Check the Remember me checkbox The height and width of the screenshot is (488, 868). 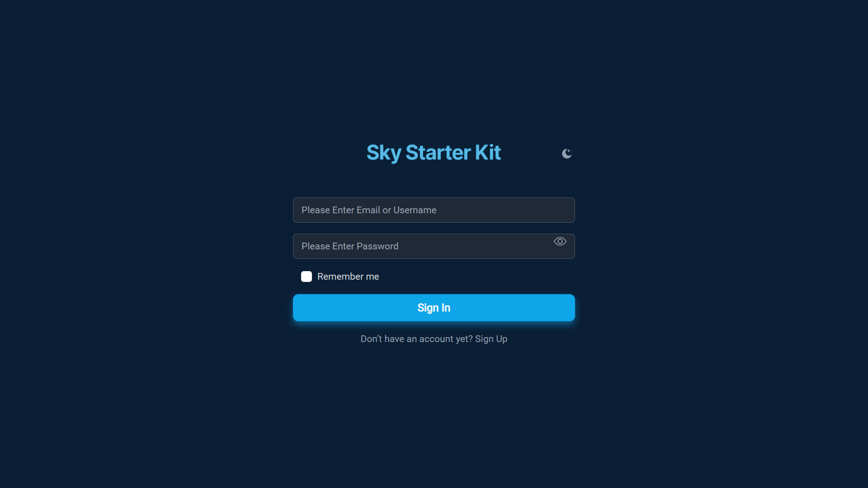[307, 277]
